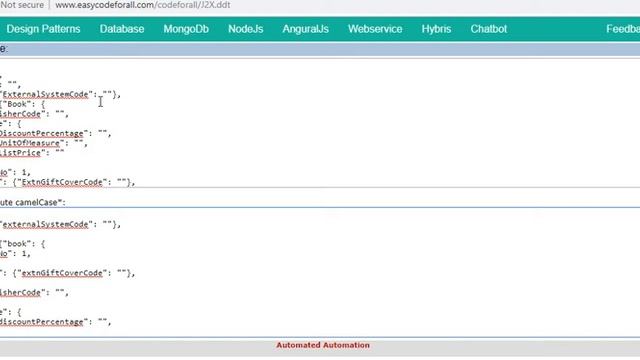Click the camelCase section label
This screenshot has width=640, height=360.
(33, 202)
